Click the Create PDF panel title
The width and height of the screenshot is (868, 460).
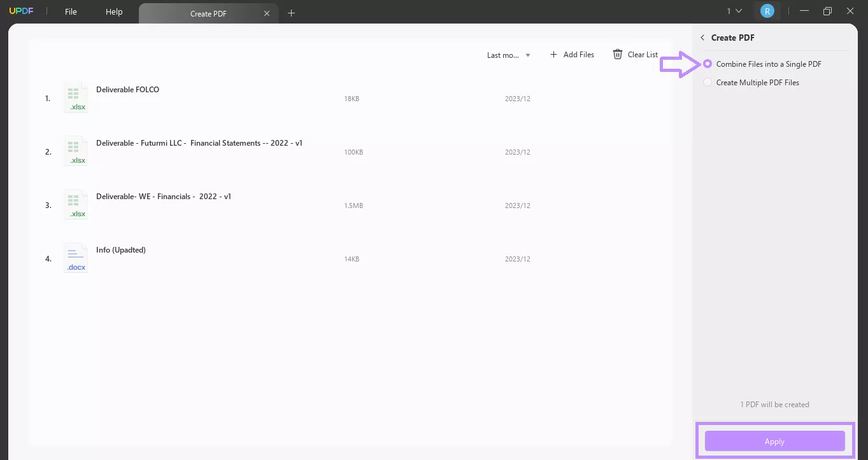pos(733,38)
